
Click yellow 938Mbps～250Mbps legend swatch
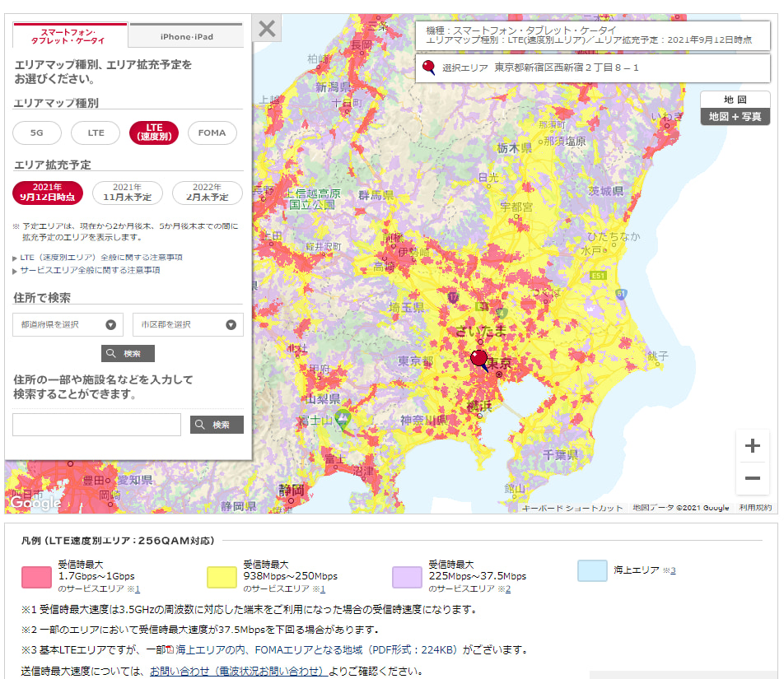[x=222, y=577]
